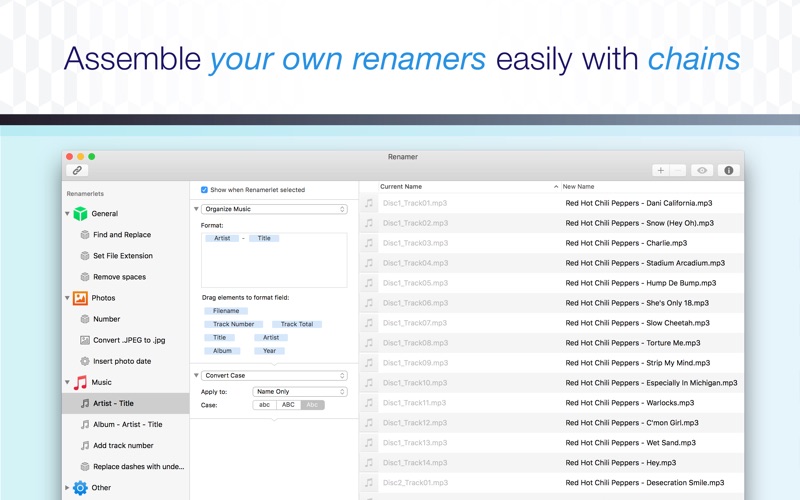
Task: Select Find and Replace renamerlet
Action: [122, 235]
